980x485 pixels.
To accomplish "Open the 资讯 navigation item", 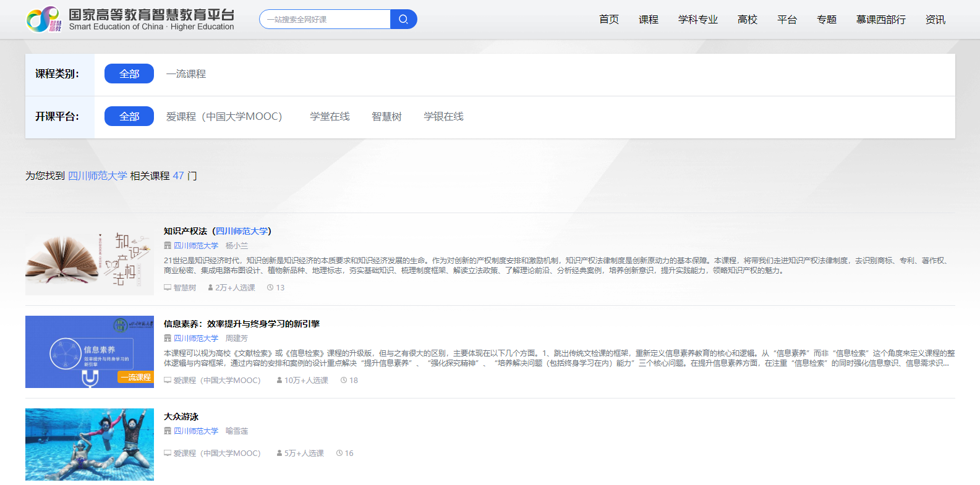I will click(x=935, y=20).
